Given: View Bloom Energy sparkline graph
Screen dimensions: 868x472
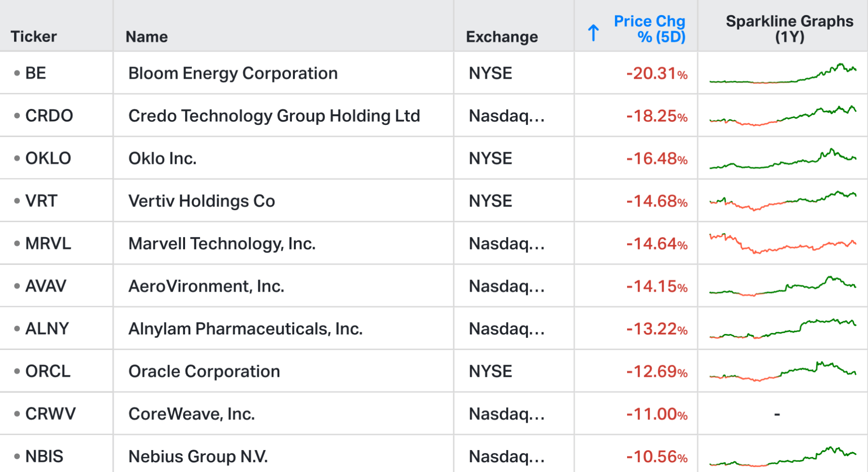Looking at the screenshot, I should coord(783,74).
